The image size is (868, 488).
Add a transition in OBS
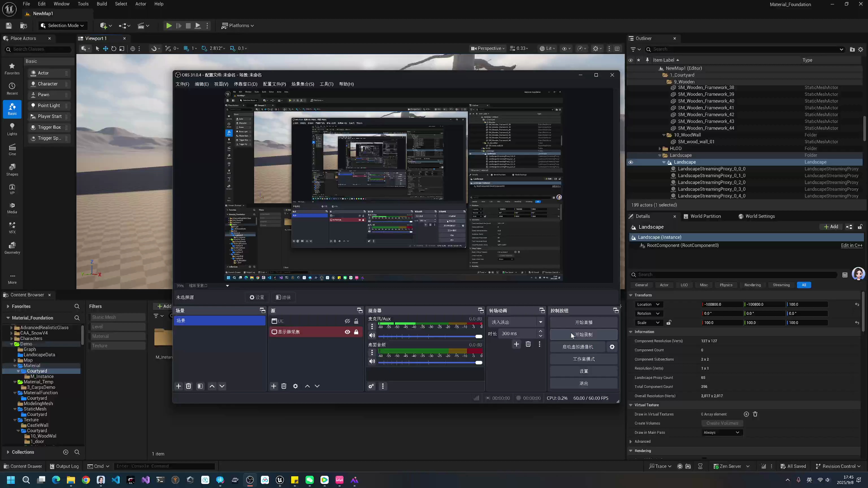coord(516,344)
